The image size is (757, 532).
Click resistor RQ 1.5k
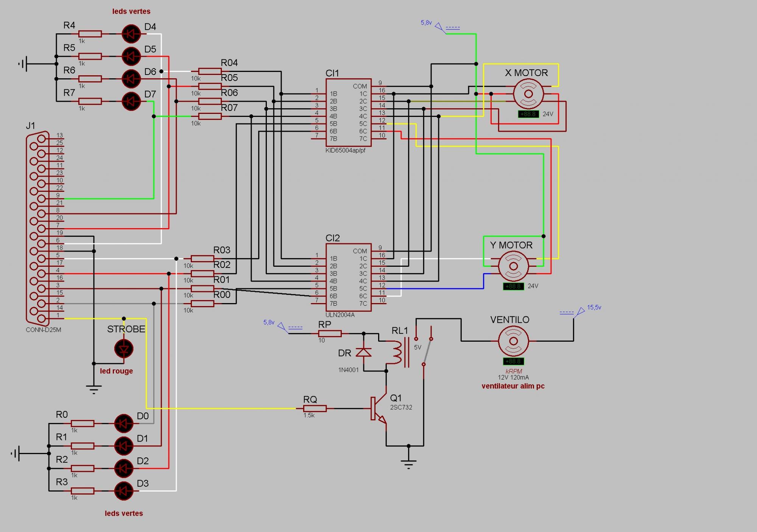315,409
